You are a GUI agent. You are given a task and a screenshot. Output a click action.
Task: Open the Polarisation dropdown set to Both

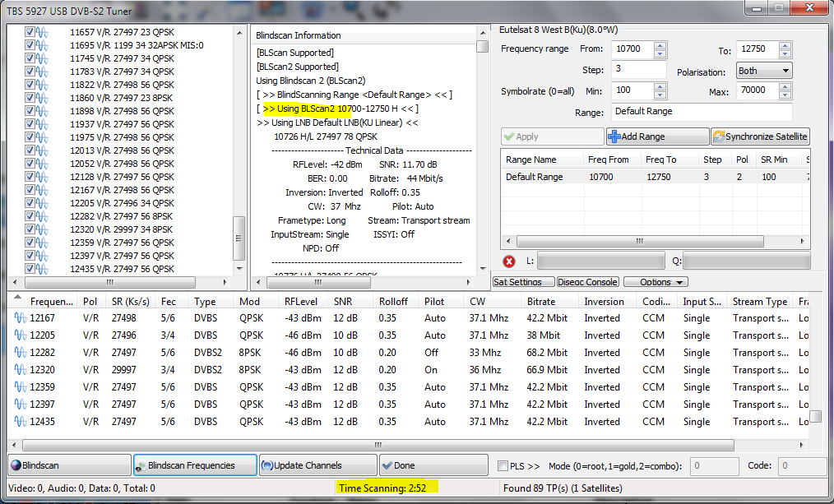coord(764,71)
